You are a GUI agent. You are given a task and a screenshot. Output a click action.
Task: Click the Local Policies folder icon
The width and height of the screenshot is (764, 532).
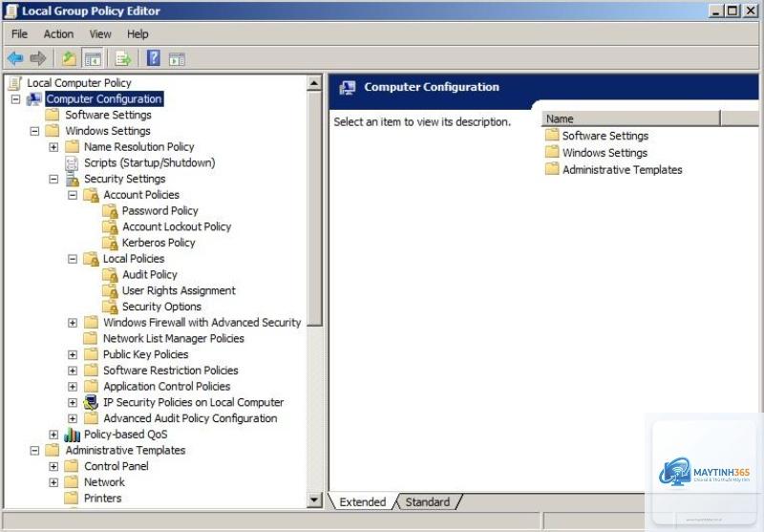click(x=91, y=259)
